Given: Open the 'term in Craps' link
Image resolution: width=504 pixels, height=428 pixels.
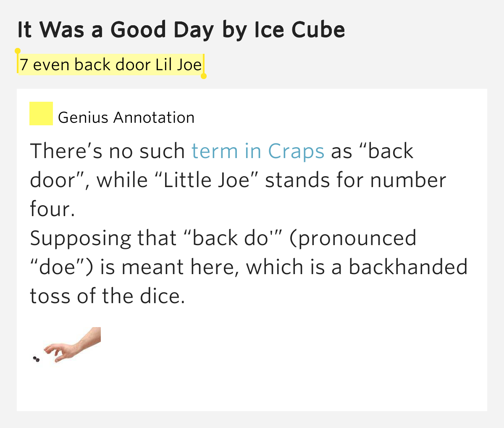Looking at the screenshot, I should click(257, 151).
